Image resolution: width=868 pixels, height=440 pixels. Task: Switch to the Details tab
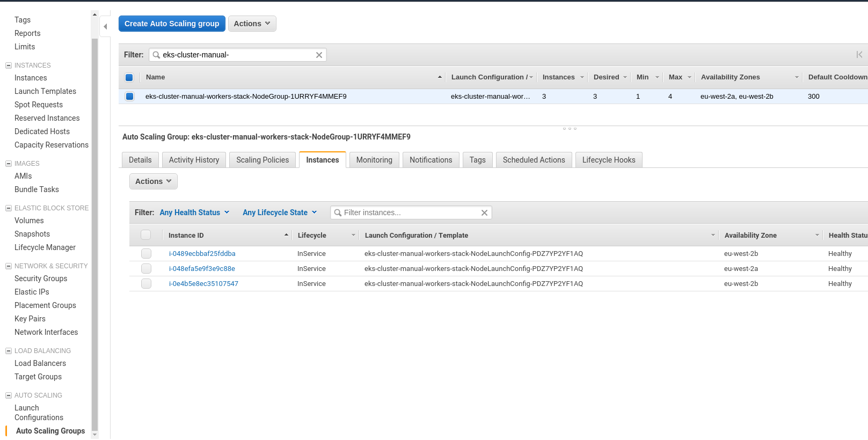pos(140,160)
